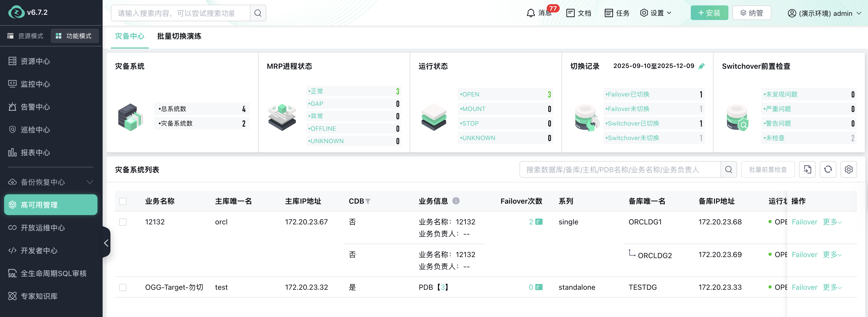Click the export icon beside 批量前置检查
The image size is (868, 317).
[807, 169]
